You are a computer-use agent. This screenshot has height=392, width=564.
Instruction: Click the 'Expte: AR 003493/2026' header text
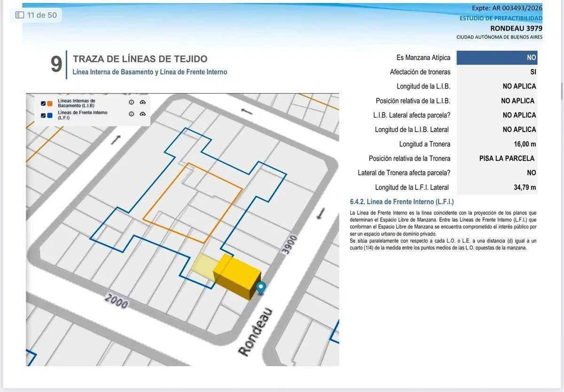pos(507,8)
